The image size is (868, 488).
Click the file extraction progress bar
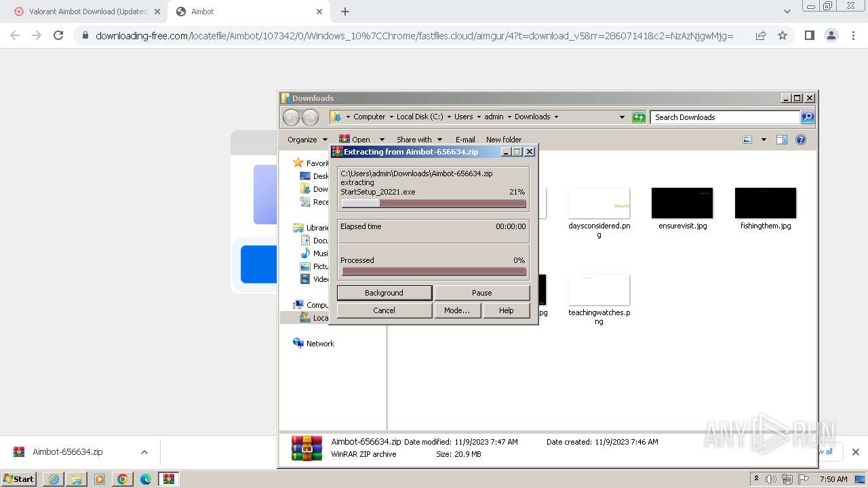(x=434, y=203)
